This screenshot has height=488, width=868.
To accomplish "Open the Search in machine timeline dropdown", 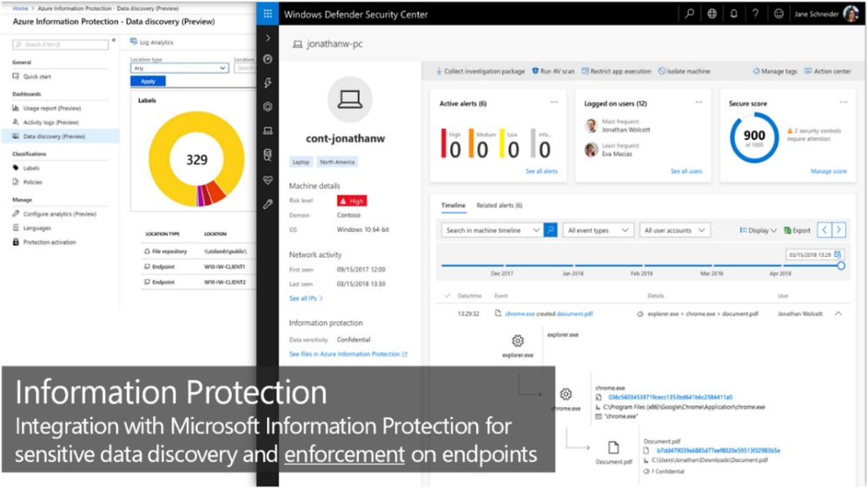I will pyautogui.click(x=492, y=230).
